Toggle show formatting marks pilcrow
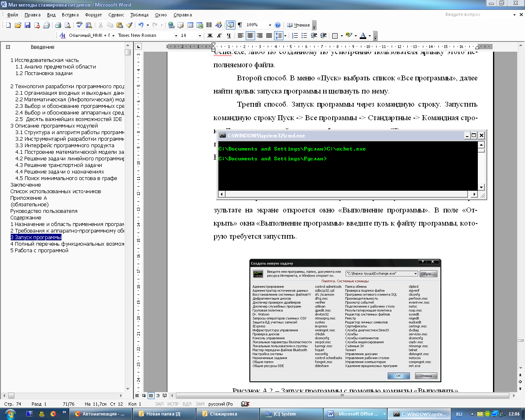525x420 pixels. tap(240, 25)
